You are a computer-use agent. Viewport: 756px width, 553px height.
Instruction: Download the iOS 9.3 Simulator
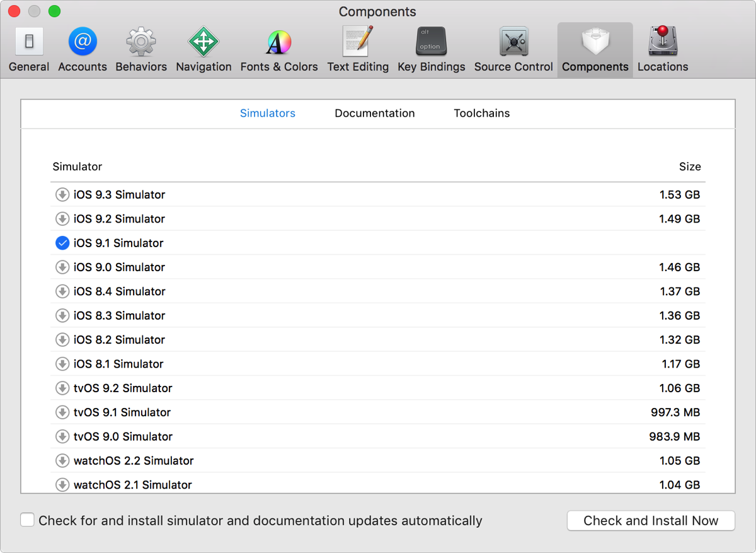(62, 195)
